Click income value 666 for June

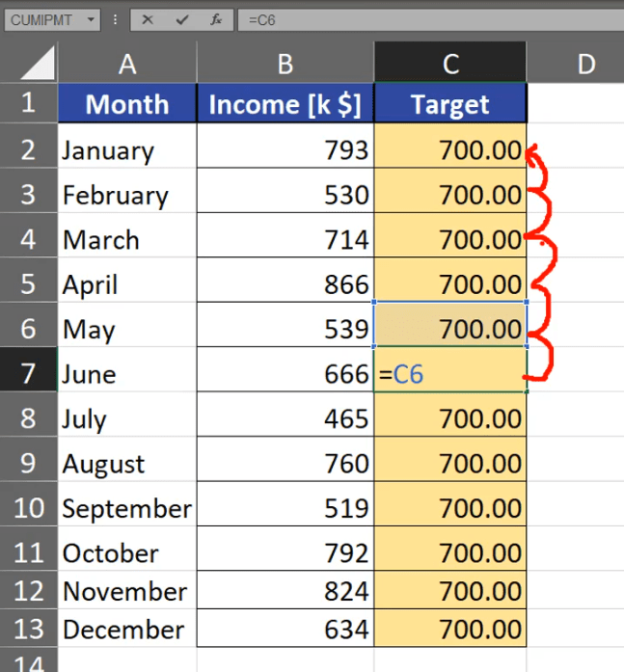pyautogui.click(x=285, y=369)
